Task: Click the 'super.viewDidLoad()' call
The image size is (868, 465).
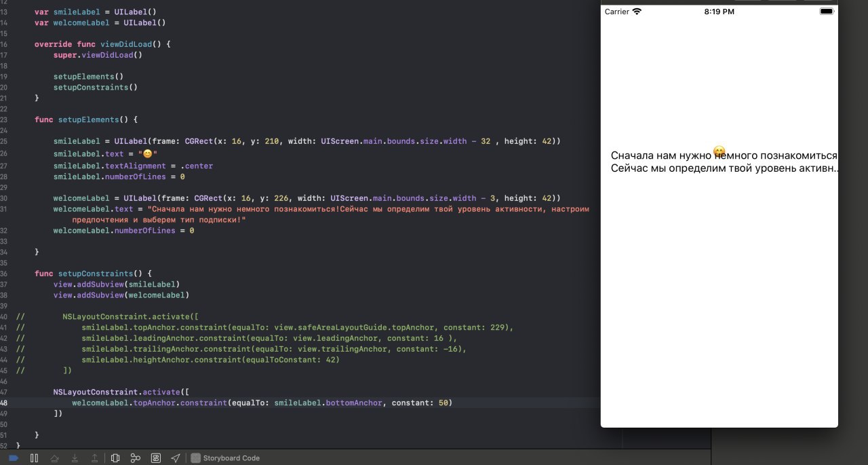Action: (98, 55)
